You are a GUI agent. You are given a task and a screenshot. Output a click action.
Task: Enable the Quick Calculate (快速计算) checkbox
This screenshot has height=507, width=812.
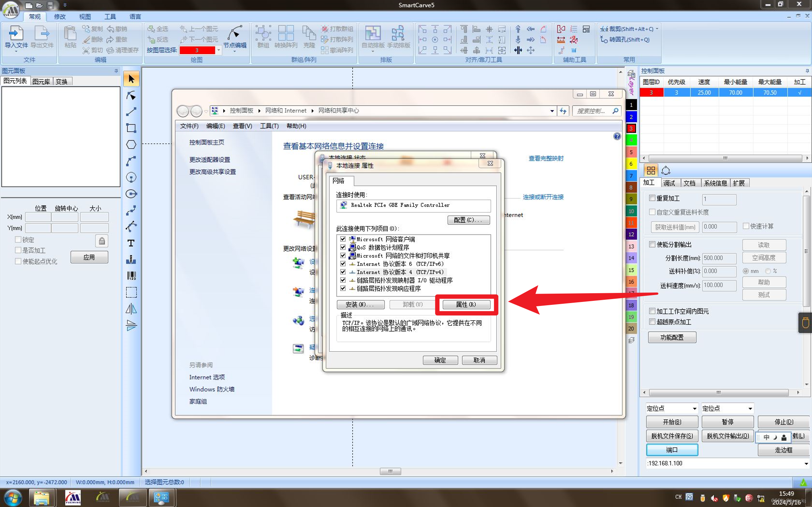pyautogui.click(x=746, y=226)
